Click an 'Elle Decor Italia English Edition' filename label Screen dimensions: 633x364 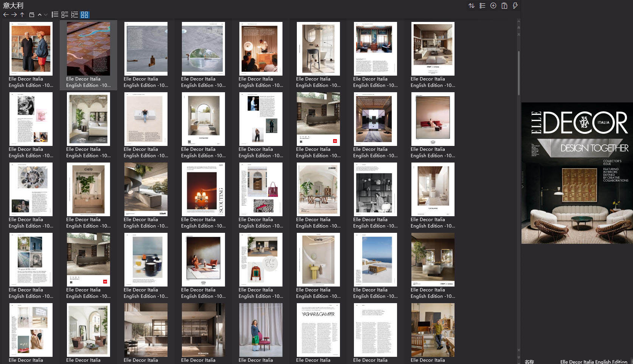coord(31,82)
